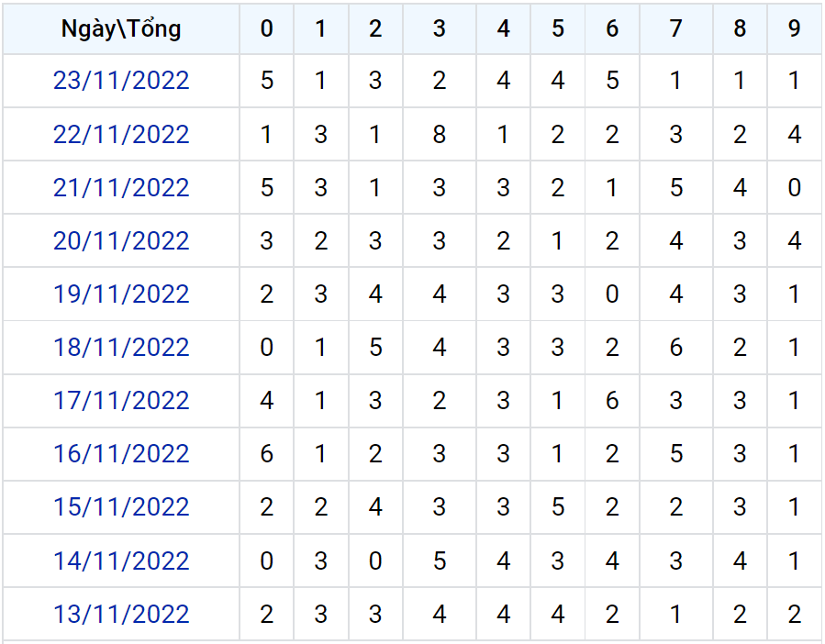Click column header 0

click(267, 28)
